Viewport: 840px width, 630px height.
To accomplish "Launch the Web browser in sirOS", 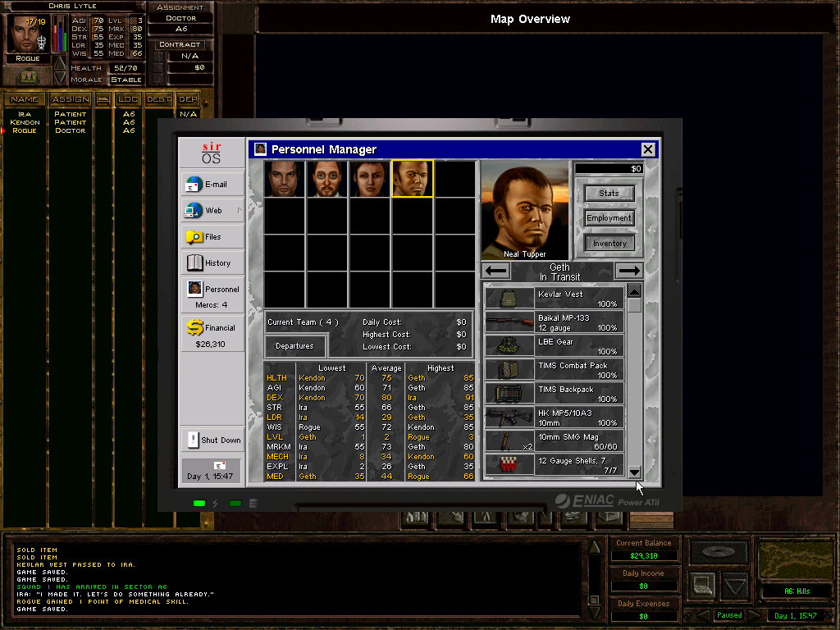I will pos(212,211).
